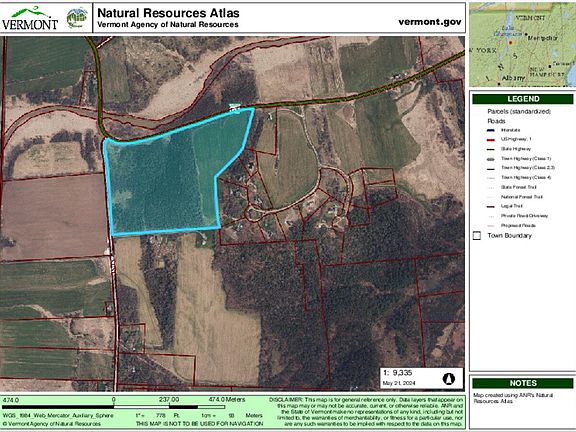Click Vermont Agency of Natural Resources subtitle
The width and height of the screenshot is (576, 432).
(168, 25)
